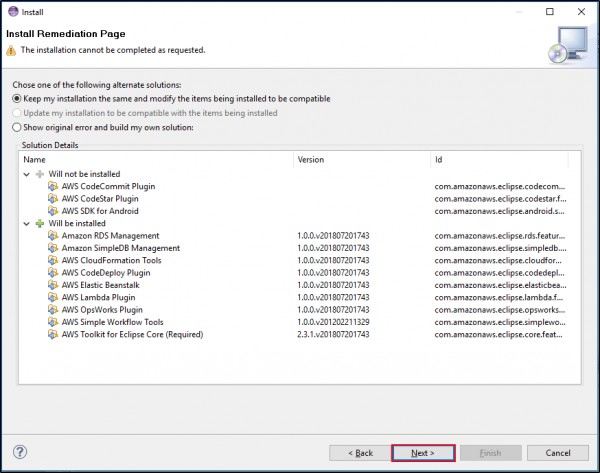Screen dimensions: 600x473
Task: Click version 2.3.1.v201807201743 of Toolkit Core
Action: pyautogui.click(x=333, y=334)
